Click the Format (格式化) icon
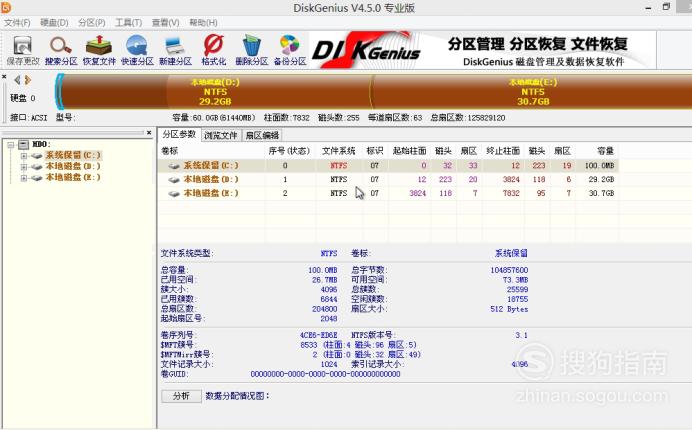The image size is (692, 430). coord(214,51)
